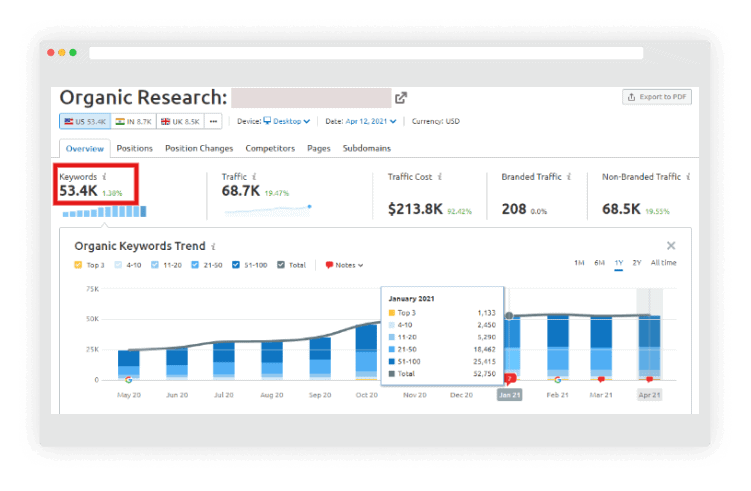Toggle the Top 3 checkbox

[x=79, y=265]
